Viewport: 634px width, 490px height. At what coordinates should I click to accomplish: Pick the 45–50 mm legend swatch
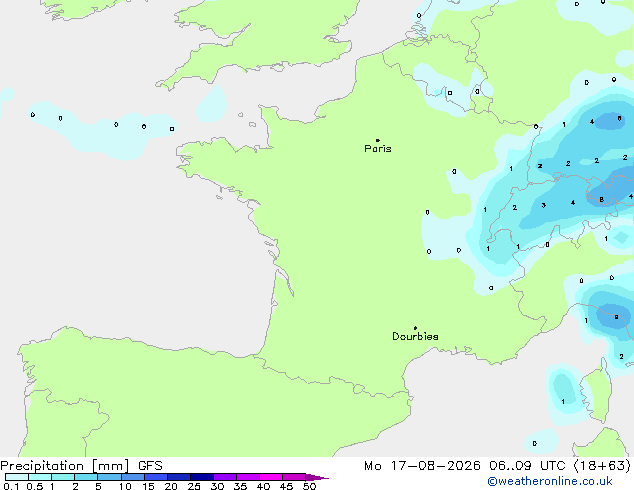294,477
